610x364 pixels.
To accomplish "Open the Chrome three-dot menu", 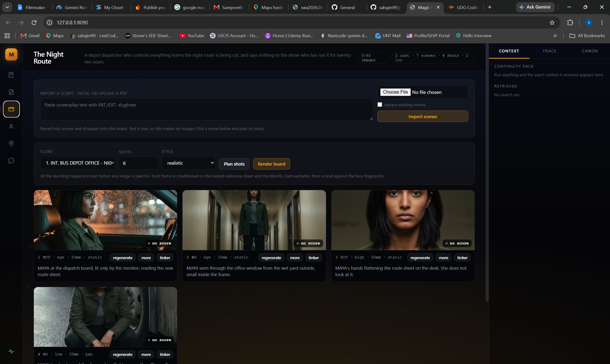I will 602,23.
